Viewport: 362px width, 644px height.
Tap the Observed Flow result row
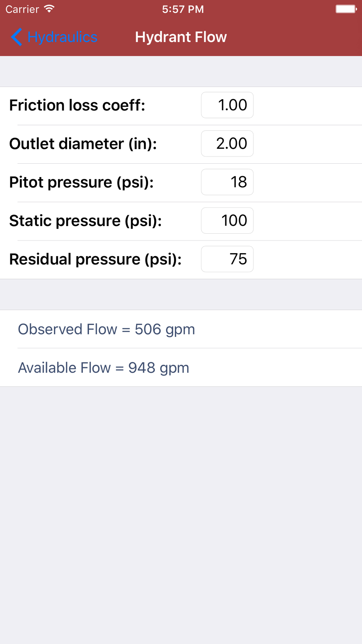pyautogui.click(x=181, y=329)
